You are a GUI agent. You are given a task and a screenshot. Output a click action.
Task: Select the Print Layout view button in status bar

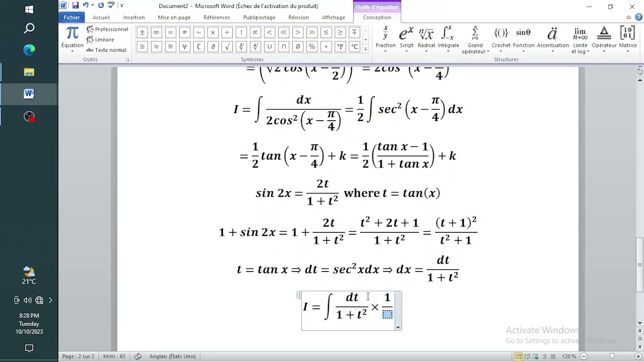tap(518, 356)
